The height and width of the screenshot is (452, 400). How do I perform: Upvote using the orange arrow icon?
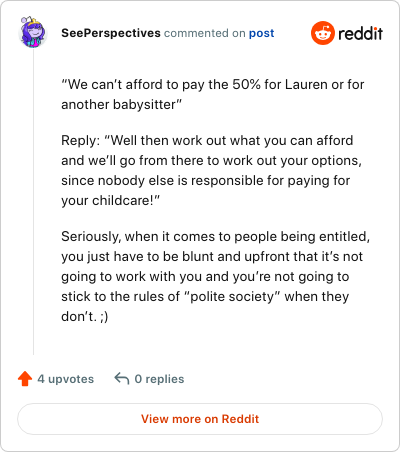point(25,379)
